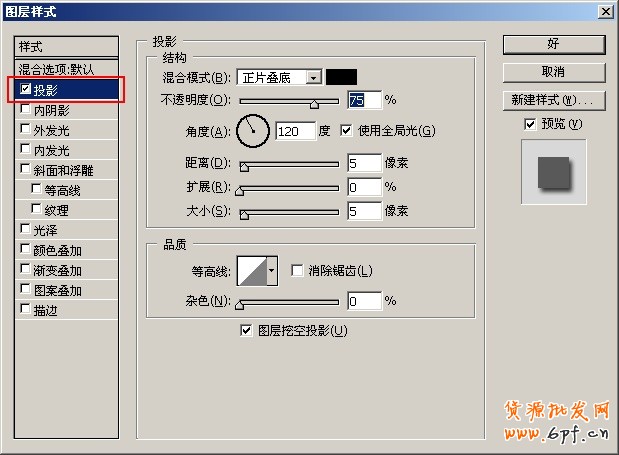The image size is (619, 455).
Task: Enable the 内阴影 inner shadow checkbox
Action: (25, 110)
